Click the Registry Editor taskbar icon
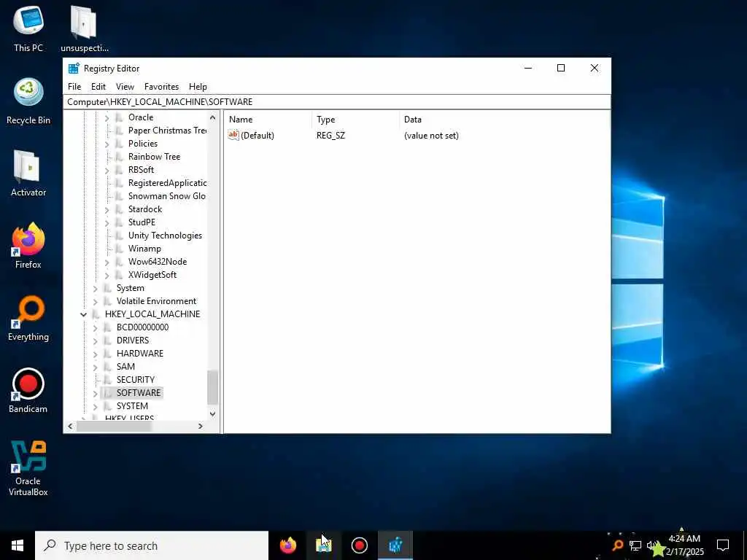Image resolution: width=747 pixels, height=560 pixels. coord(395,545)
